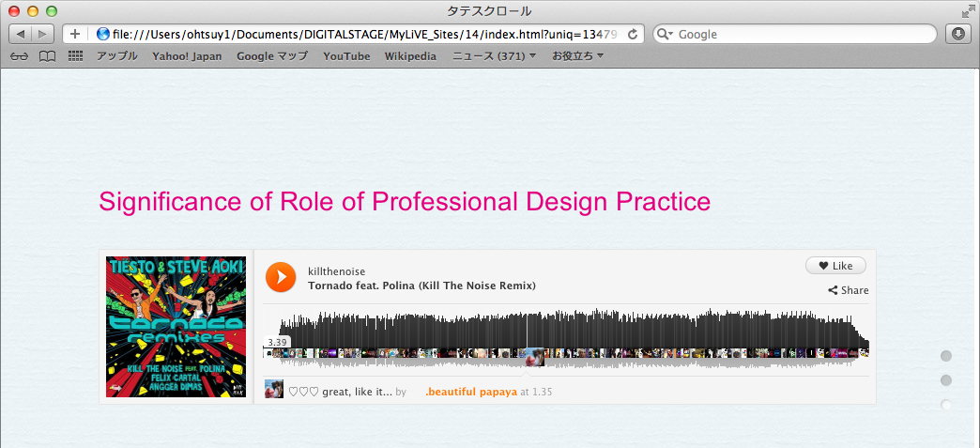The height and width of the screenshot is (448, 980).
Task: Select the top page navigation dot
Action: point(946,356)
